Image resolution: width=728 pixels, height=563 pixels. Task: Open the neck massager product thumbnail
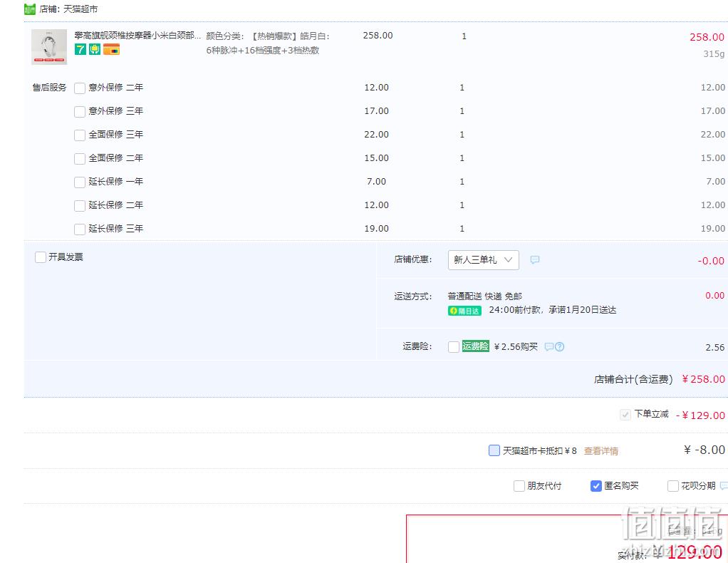pos(49,47)
